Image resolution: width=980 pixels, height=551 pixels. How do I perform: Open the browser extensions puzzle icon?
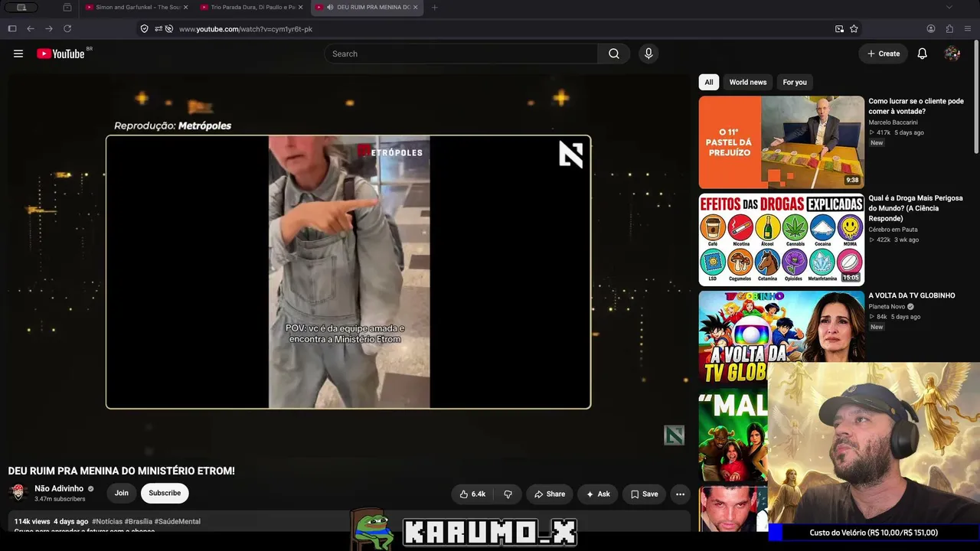pos(949,29)
